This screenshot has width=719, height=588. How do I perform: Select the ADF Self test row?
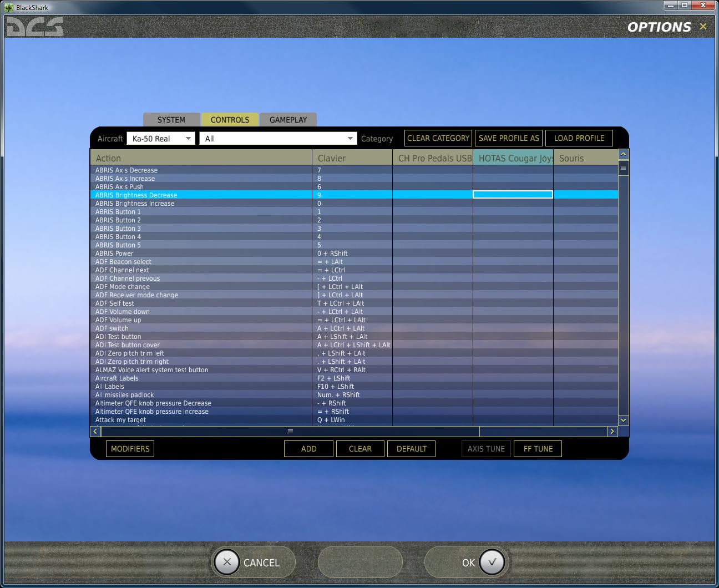point(354,303)
